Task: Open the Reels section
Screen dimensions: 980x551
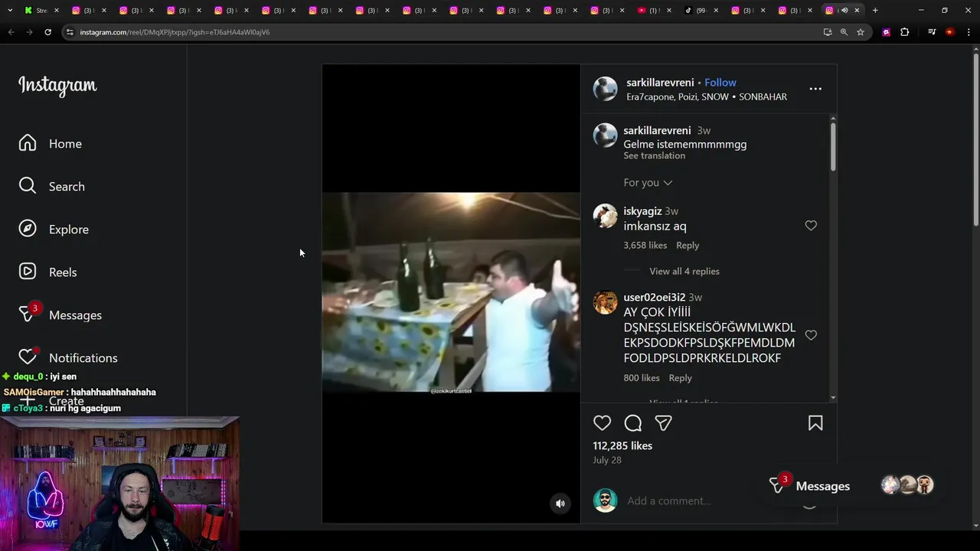Action: 47,272
